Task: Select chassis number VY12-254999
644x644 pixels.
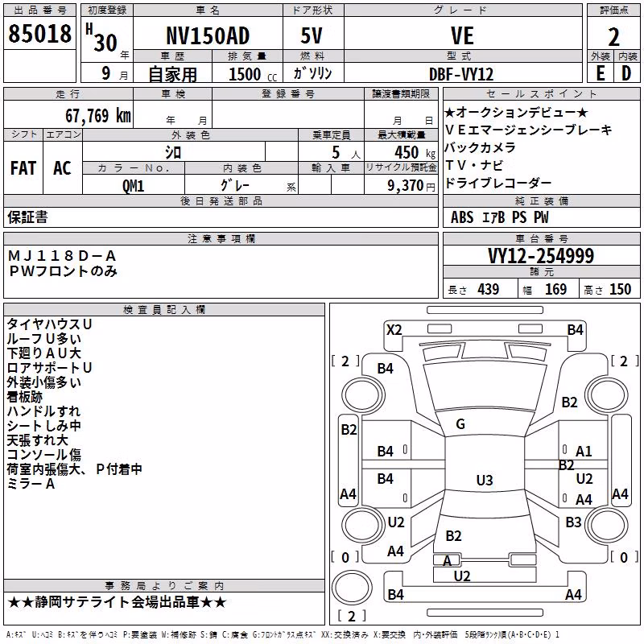Action: pos(541,256)
